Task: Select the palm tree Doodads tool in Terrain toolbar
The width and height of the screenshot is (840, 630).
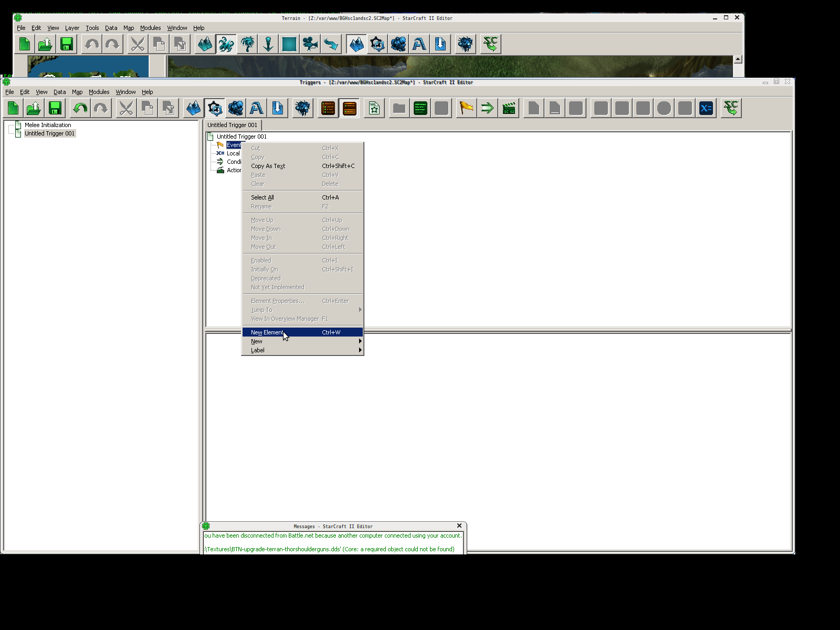Action: [x=247, y=44]
